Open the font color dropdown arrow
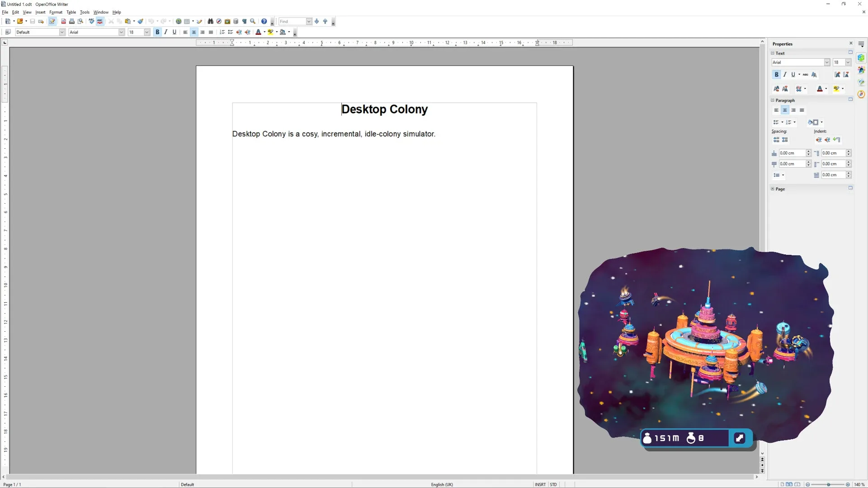The width and height of the screenshot is (868, 488). (x=264, y=32)
